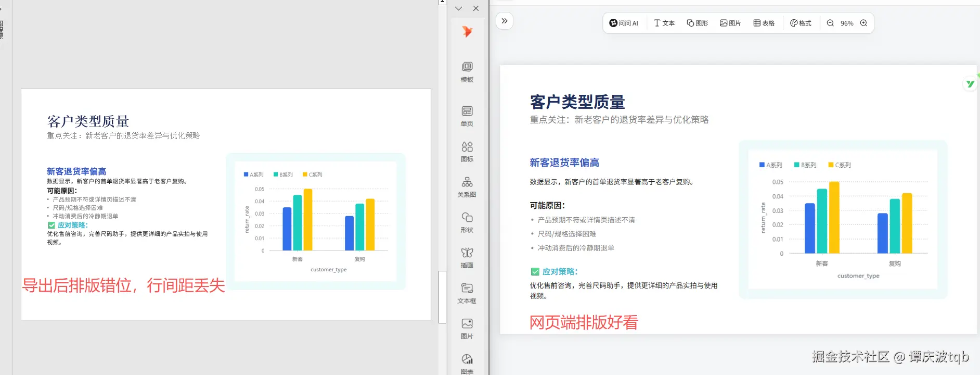This screenshot has width=980, height=375.
Task: Click the left window vertical scrollbar thumb
Action: (x=442, y=297)
